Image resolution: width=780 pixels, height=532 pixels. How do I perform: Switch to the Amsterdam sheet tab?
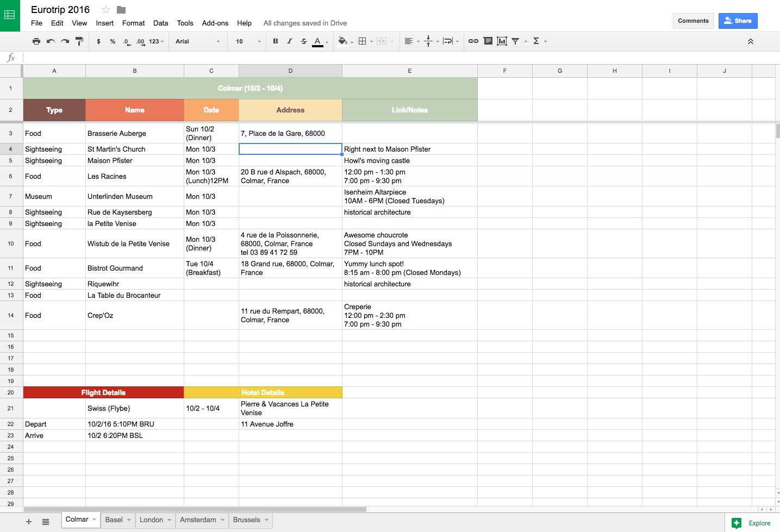[198, 520]
